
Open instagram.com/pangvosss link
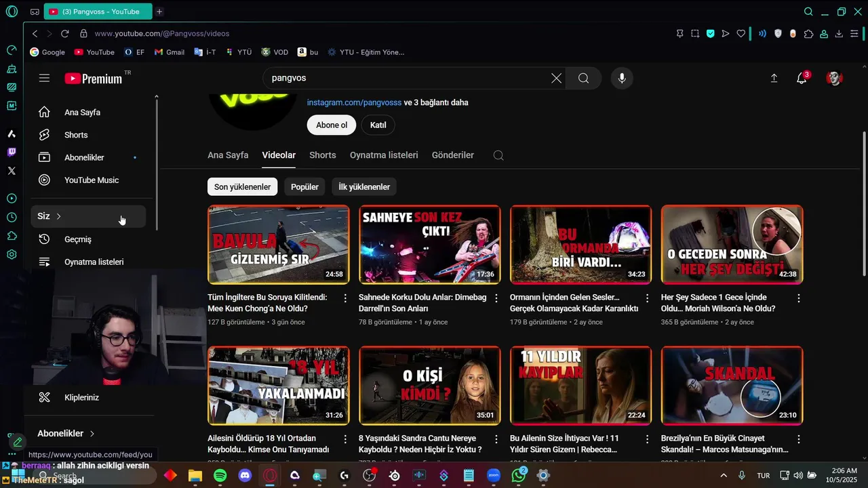(x=354, y=102)
